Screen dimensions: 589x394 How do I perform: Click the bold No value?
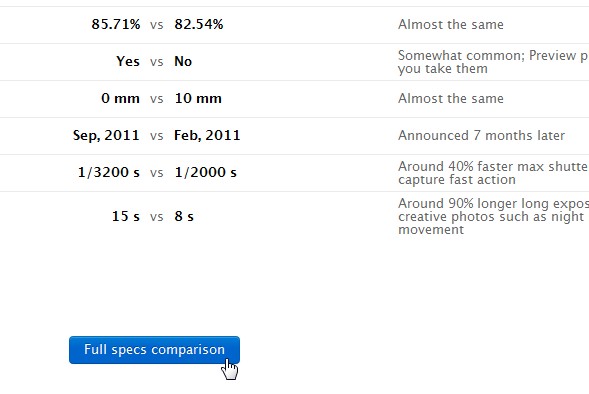[183, 61]
